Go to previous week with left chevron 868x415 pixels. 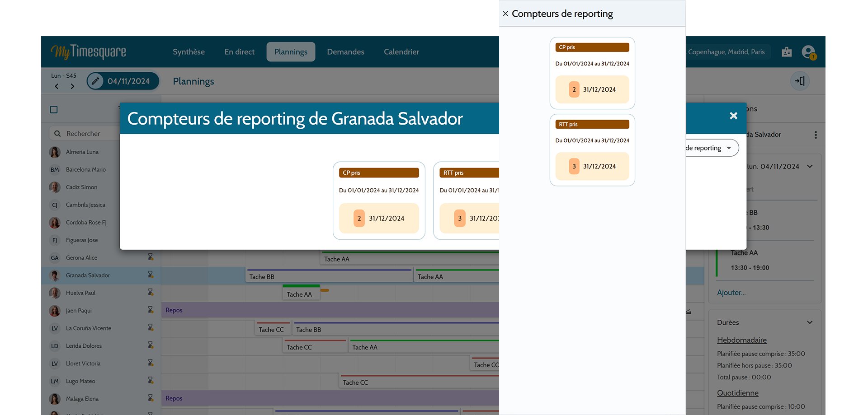pos(57,86)
